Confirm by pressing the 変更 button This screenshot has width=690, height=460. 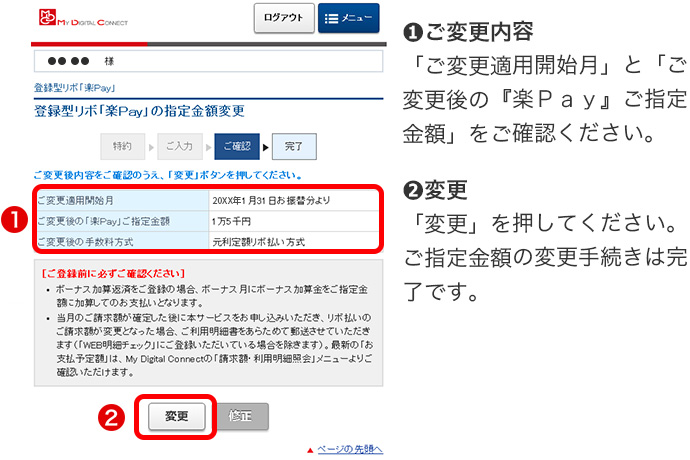click(x=176, y=416)
